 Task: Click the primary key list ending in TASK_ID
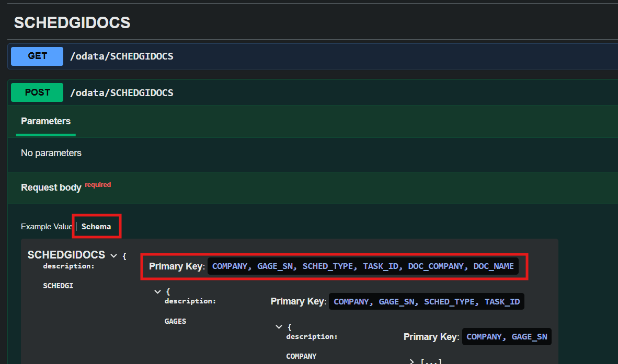(427, 302)
